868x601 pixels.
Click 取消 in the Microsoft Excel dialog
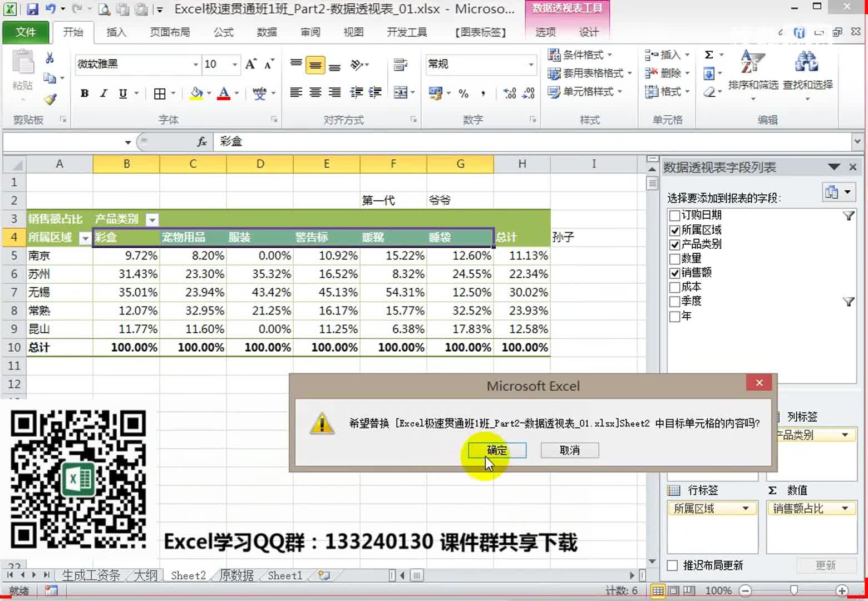[570, 450]
